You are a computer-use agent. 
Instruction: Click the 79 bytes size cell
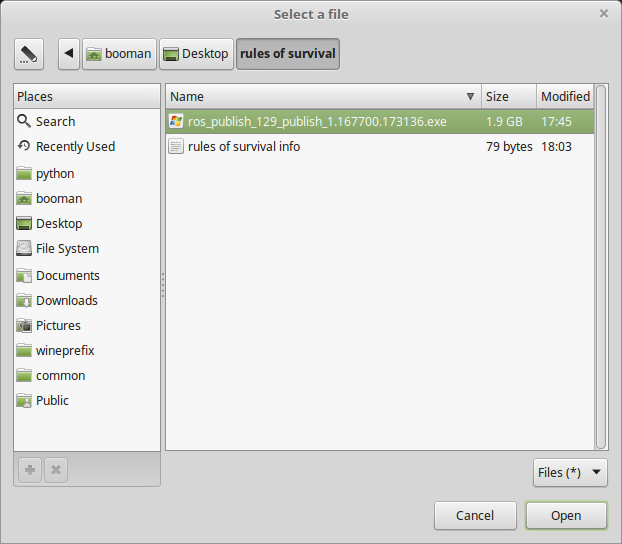(509, 146)
